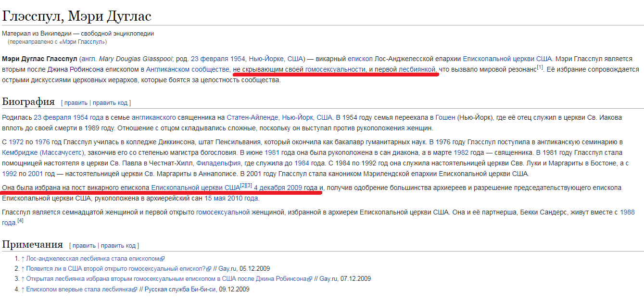644x302 pixels.
Task: Click 'править' next to Примечания heading
Action: [84, 246]
